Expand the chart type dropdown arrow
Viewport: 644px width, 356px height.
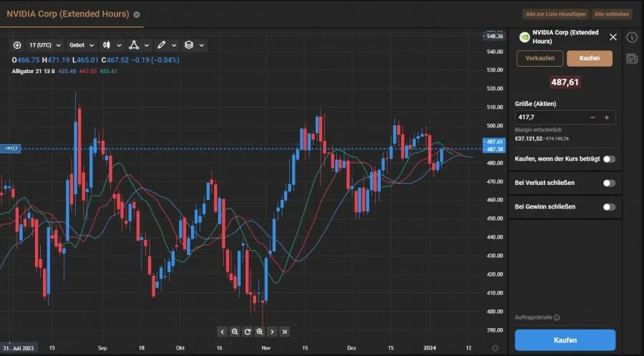pos(119,46)
